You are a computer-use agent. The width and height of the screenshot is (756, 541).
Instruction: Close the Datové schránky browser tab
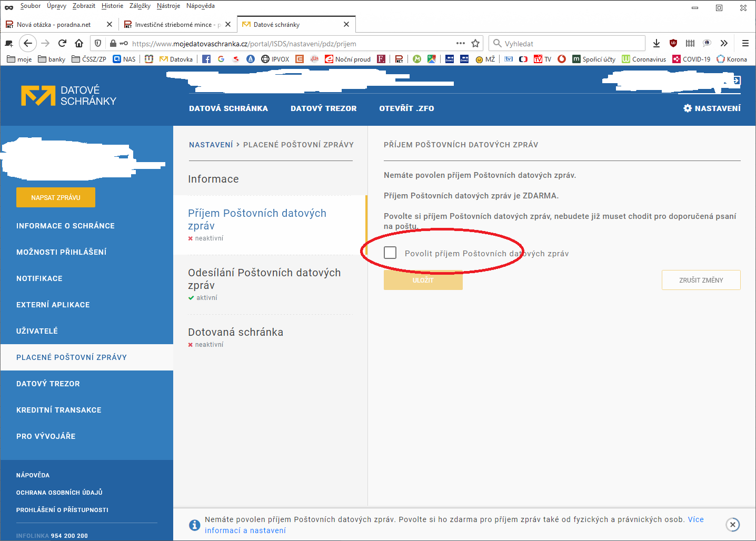(x=346, y=24)
